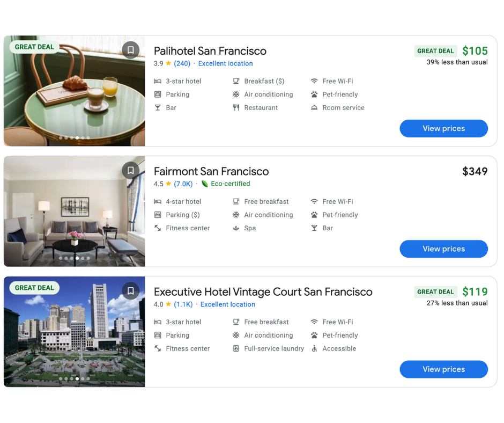Click Palihotel's Pet-friendly paw icon

(x=314, y=94)
